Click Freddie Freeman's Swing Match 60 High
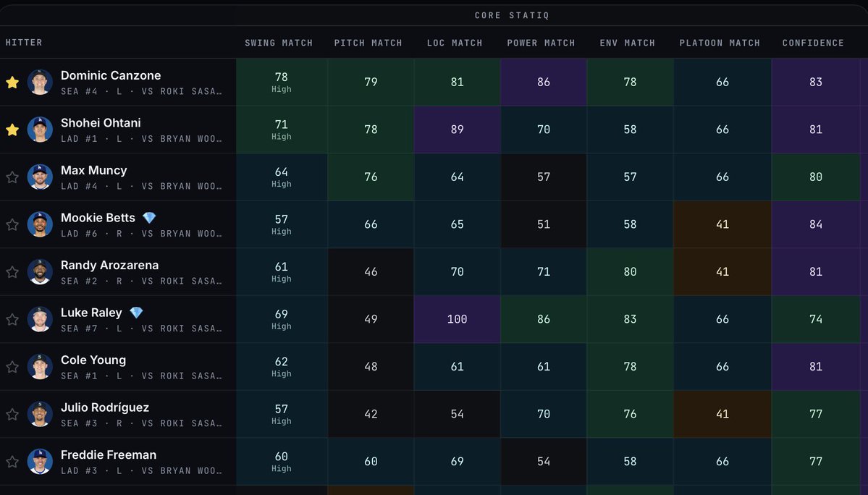Viewport: 868px width, 495px height. pos(282,461)
